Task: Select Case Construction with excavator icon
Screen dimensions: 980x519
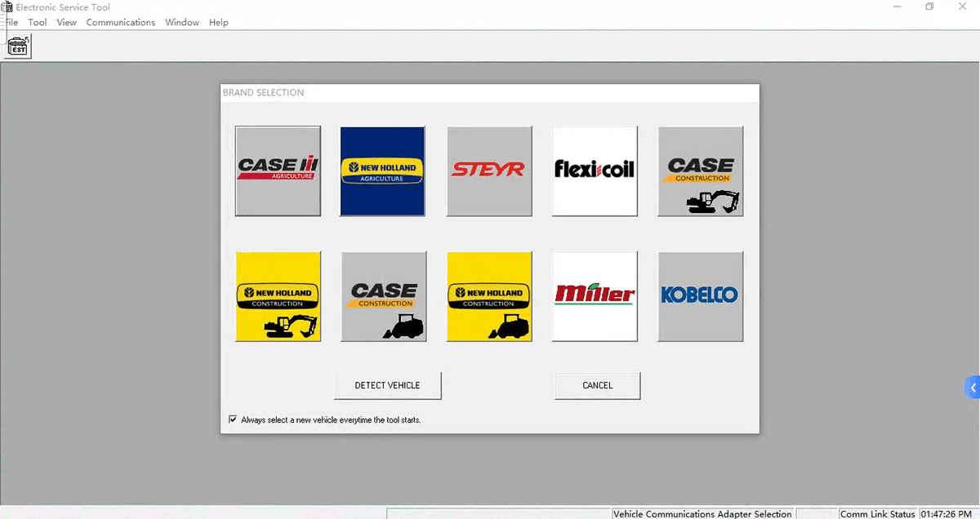Action: [700, 171]
